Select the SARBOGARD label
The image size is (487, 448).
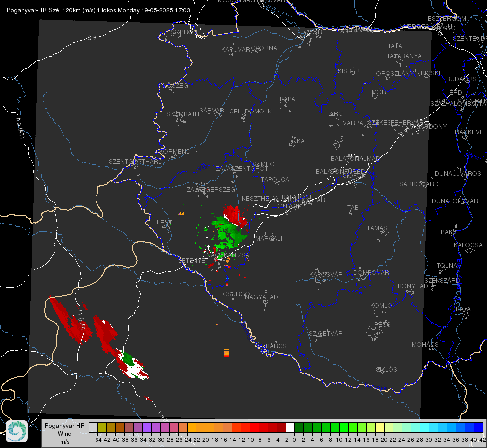[419, 184]
